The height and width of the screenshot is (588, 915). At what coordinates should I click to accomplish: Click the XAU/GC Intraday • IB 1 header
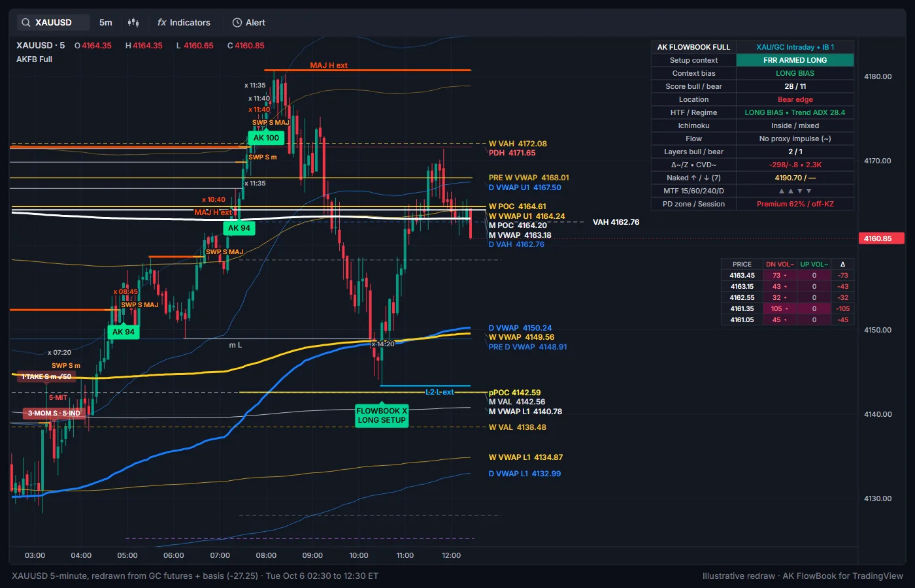[x=795, y=47]
